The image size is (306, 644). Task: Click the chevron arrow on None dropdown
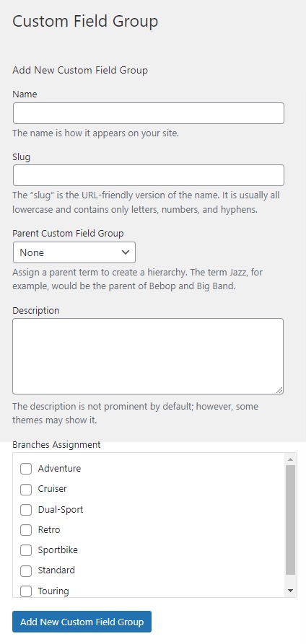(126, 252)
